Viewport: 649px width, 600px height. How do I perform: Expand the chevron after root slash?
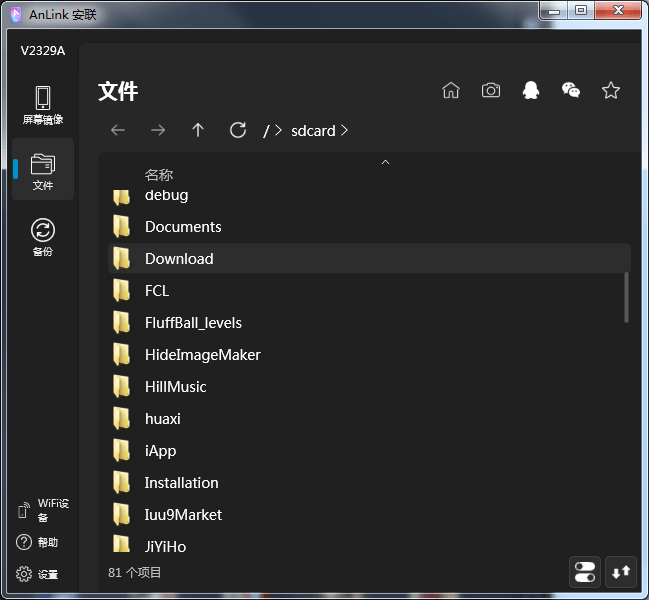[278, 130]
